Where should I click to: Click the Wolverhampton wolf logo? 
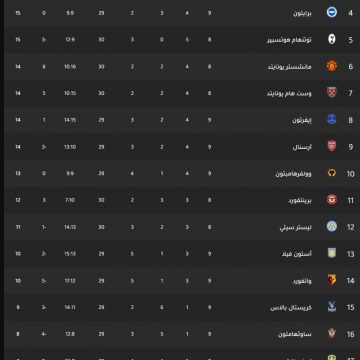tap(332, 173)
